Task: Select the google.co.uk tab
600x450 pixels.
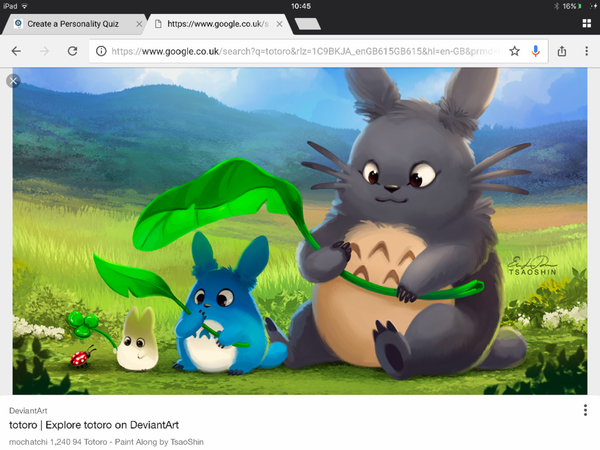Action: click(218, 24)
